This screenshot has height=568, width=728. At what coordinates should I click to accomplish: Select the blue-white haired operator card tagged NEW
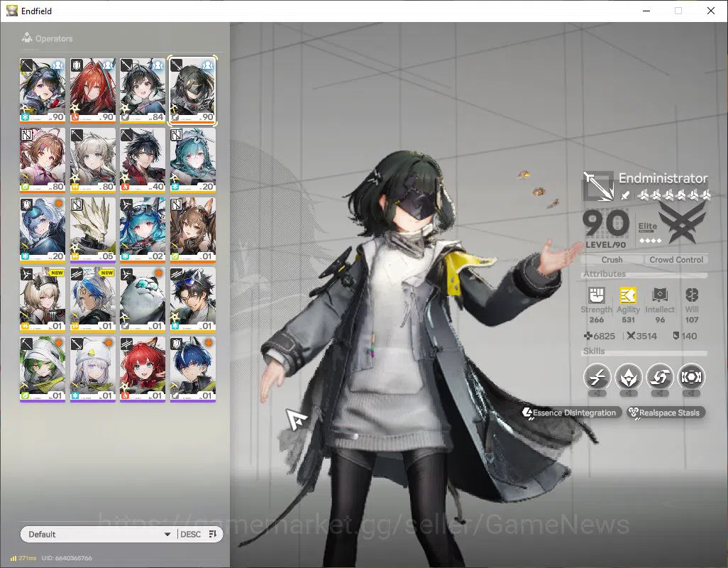click(92, 299)
